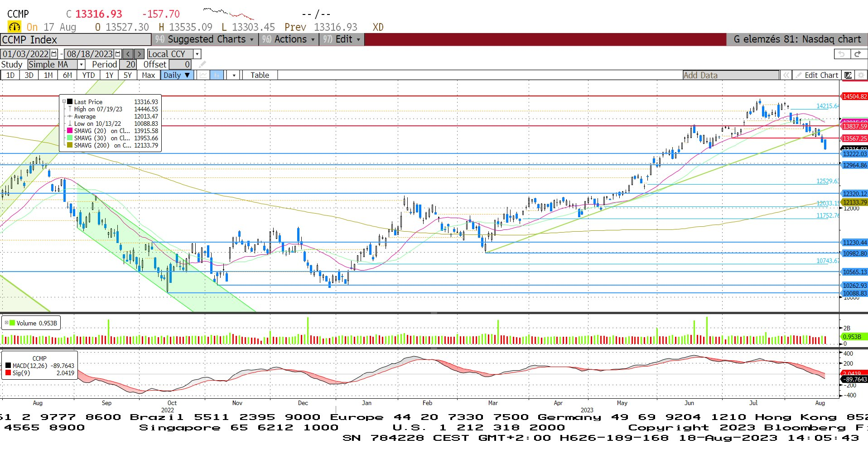Collapse the Volume legend expander
The width and height of the screenshot is (868, 463).
tap(6, 323)
